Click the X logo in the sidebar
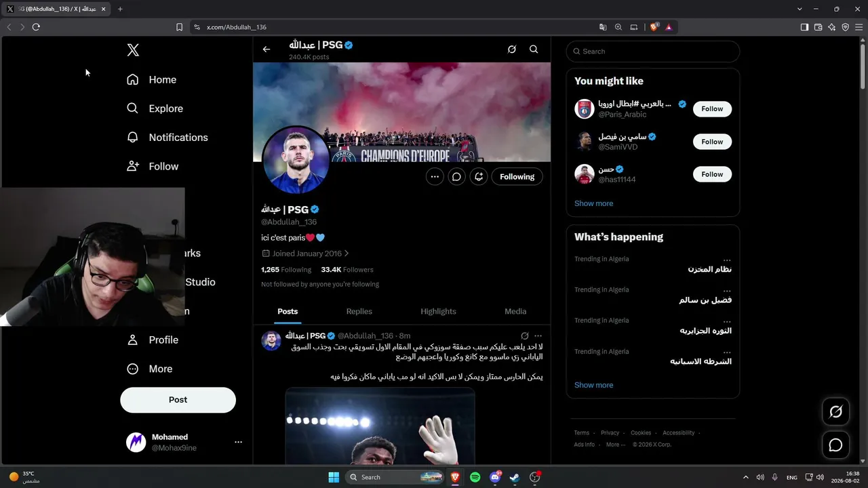 133,50
